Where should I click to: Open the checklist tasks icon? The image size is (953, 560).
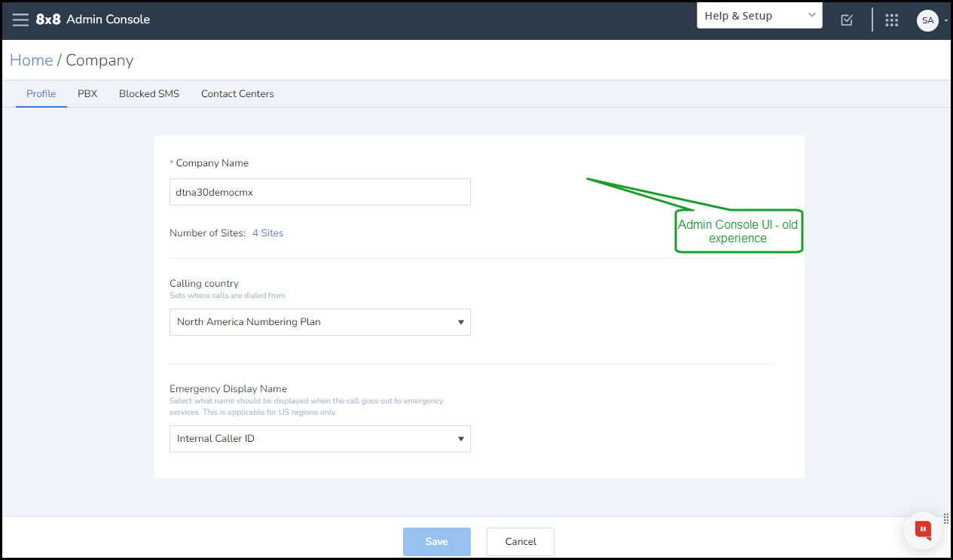click(x=847, y=20)
